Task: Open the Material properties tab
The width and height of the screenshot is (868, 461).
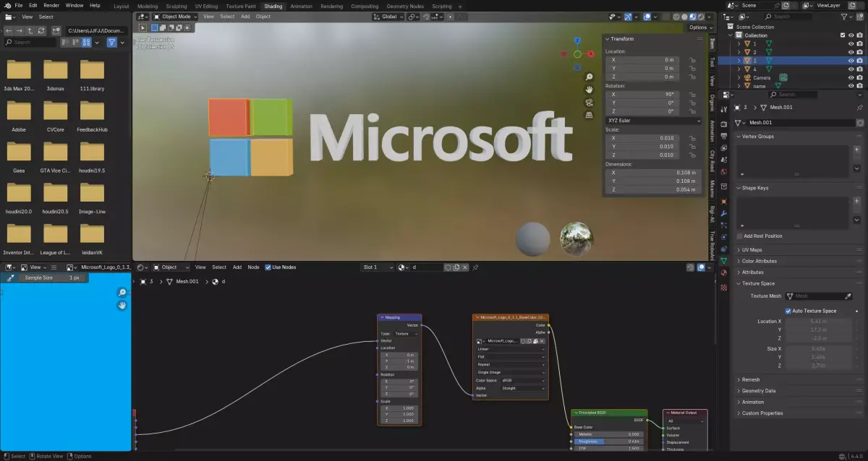Action: (x=723, y=273)
